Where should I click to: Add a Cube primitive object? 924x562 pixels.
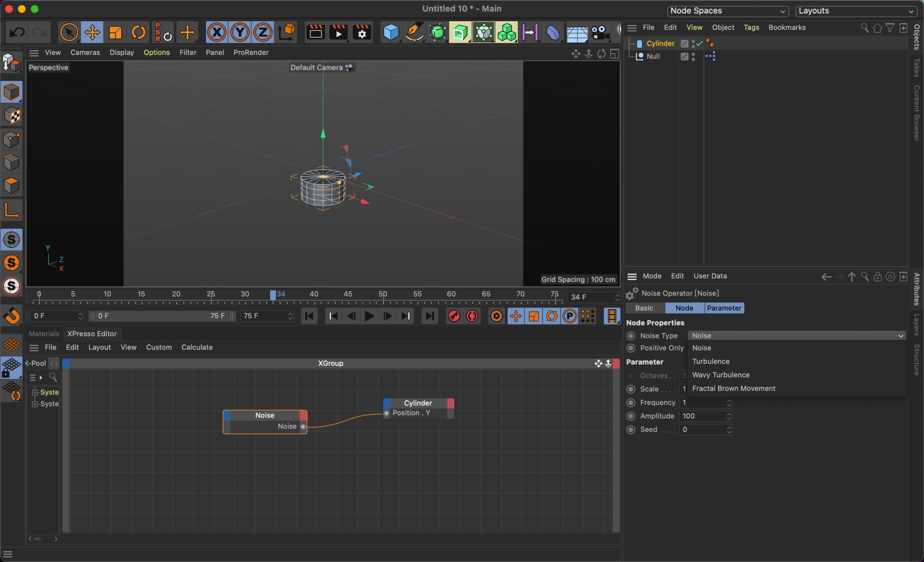point(391,32)
